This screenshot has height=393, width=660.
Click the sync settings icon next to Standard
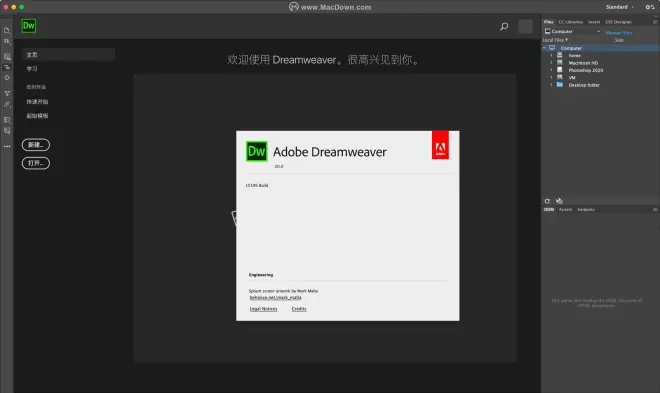(650, 7)
